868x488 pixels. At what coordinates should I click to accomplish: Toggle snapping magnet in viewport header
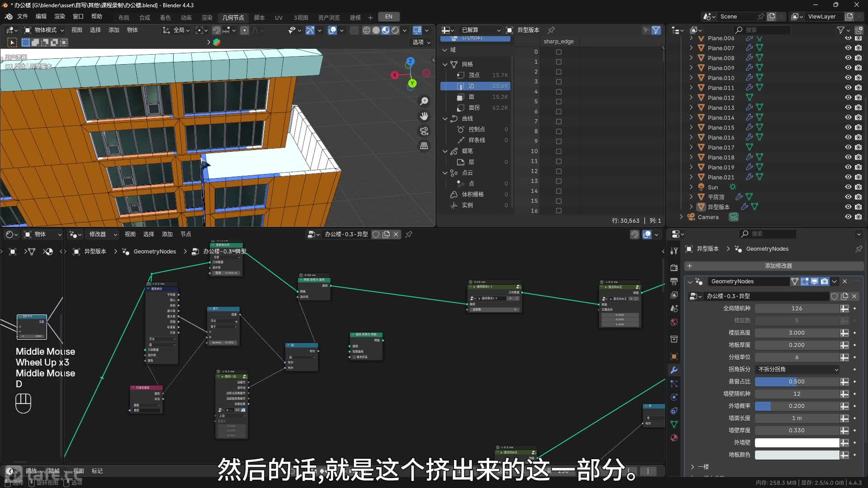click(x=217, y=30)
